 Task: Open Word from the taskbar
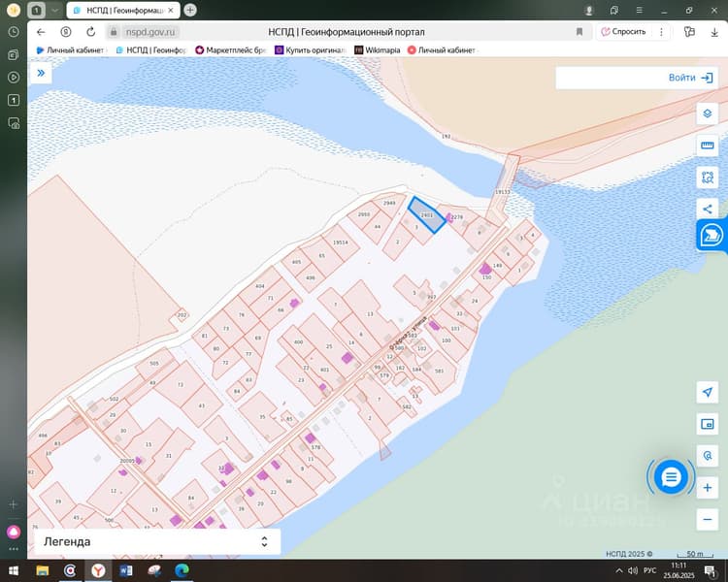pyautogui.click(x=126, y=570)
